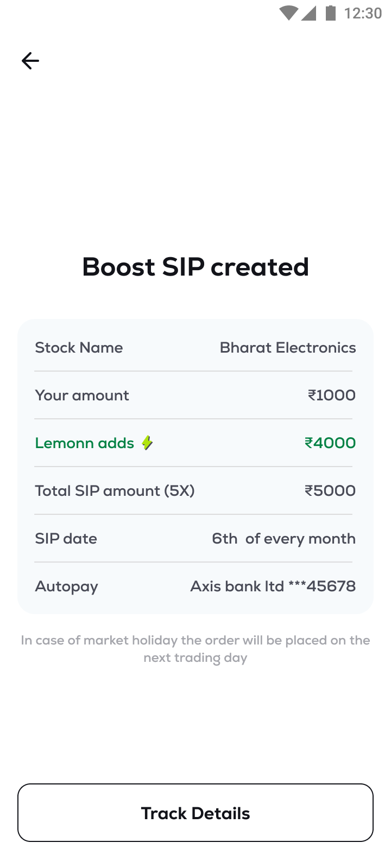The height and width of the screenshot is (868, 391).
Task: Tap the market holiday disclaimer note
Action: tap(195, 649)
